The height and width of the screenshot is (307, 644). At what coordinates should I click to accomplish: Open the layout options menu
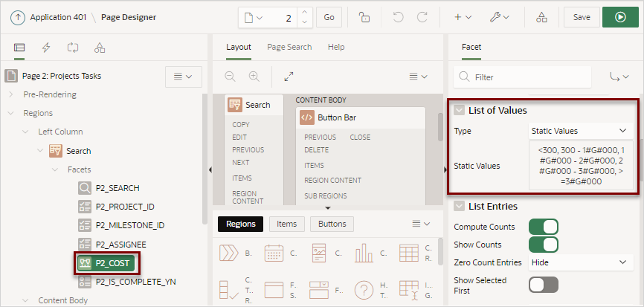419,77
